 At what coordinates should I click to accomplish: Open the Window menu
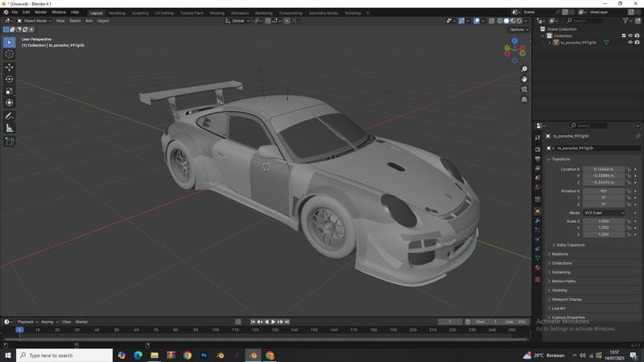tap(59, 12)
